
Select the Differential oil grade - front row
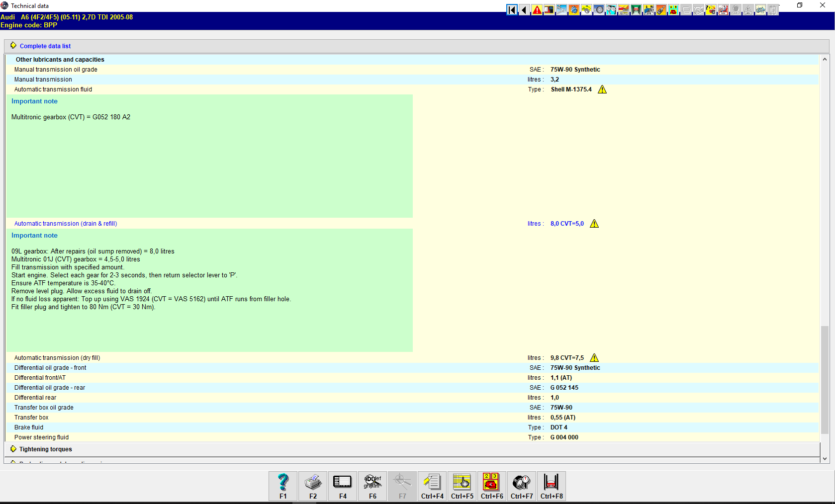pos(412,368)
